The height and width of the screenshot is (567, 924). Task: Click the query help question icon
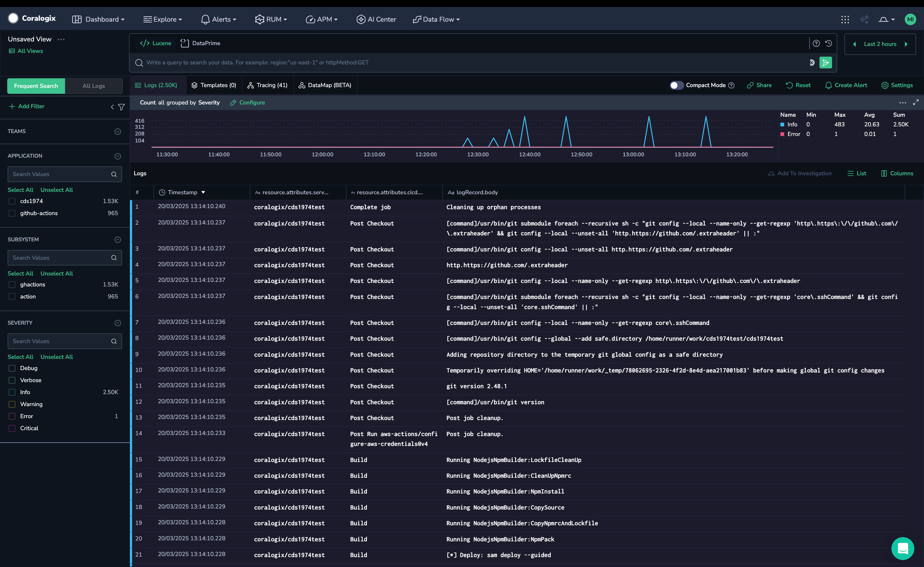[816, 44]
